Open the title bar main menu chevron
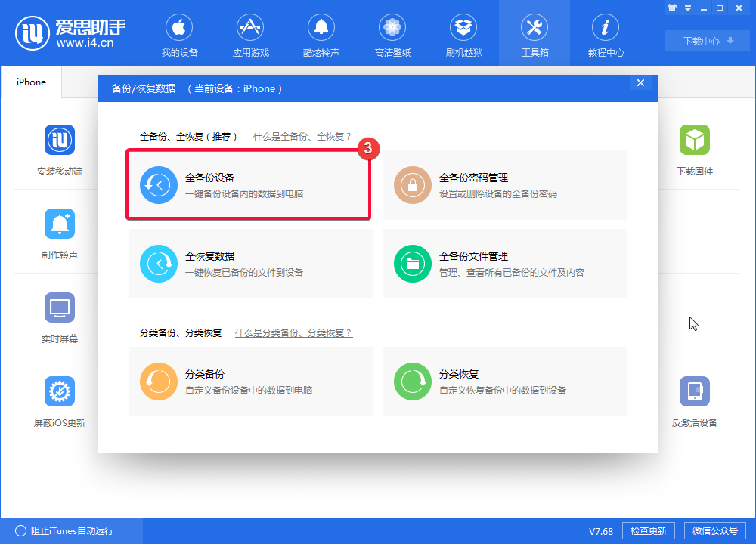The width and height of the screenshot is (756, 544). [688, 8]
